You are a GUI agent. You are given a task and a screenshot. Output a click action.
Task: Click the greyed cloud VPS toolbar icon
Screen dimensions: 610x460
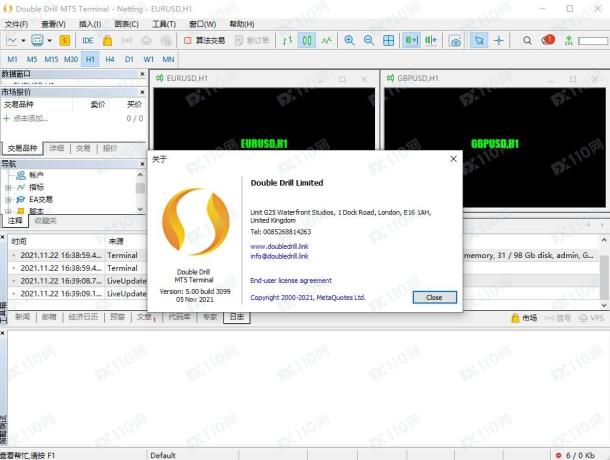coord(146,40)
